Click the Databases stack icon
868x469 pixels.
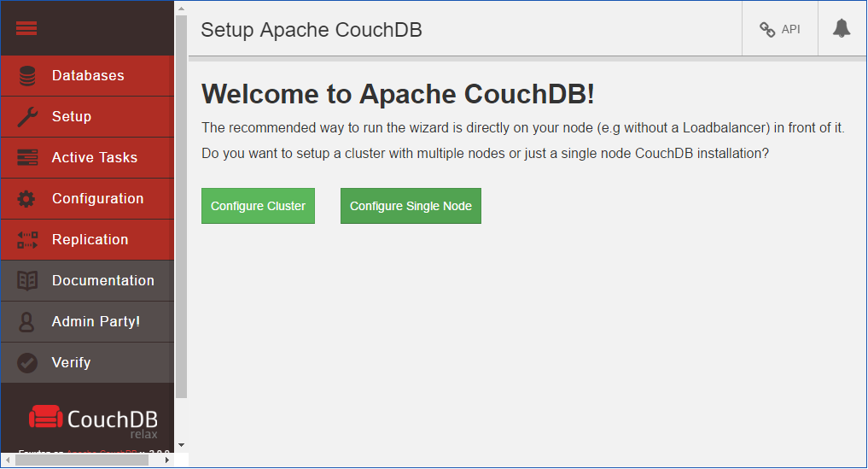(x=27, y=76)
